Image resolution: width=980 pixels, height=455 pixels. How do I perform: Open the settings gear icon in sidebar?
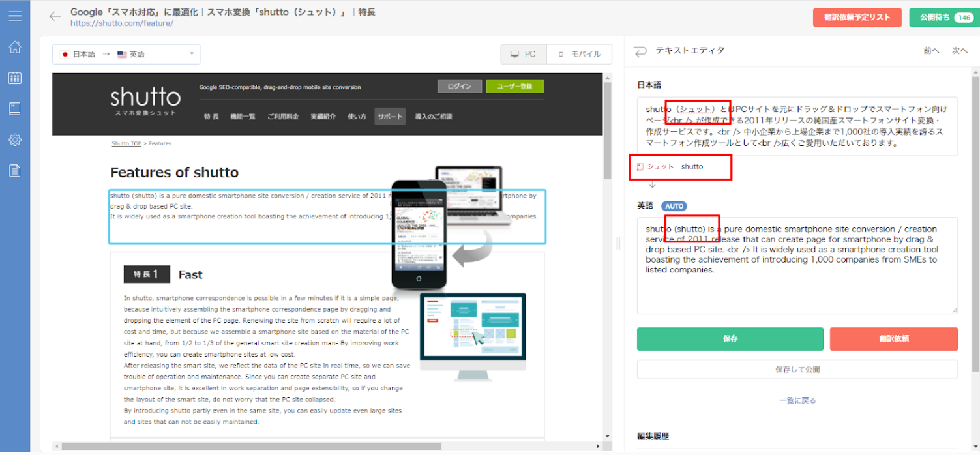14,139
